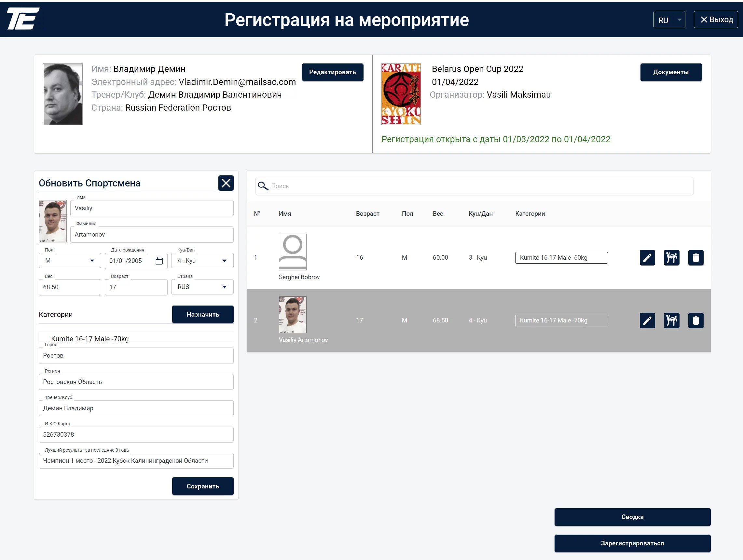Save the athlete with Сохранить

click(203, 486)
